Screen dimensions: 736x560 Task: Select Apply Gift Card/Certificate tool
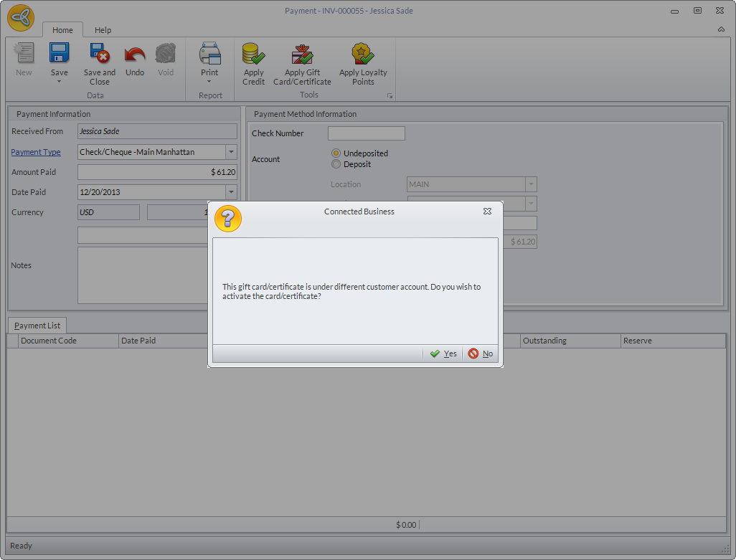tap(302, 54)
